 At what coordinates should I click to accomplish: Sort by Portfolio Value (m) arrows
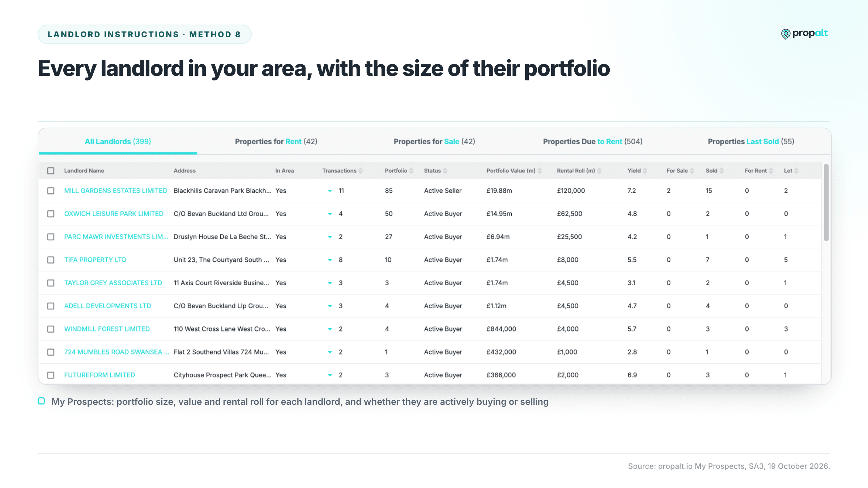coord(540,171)
